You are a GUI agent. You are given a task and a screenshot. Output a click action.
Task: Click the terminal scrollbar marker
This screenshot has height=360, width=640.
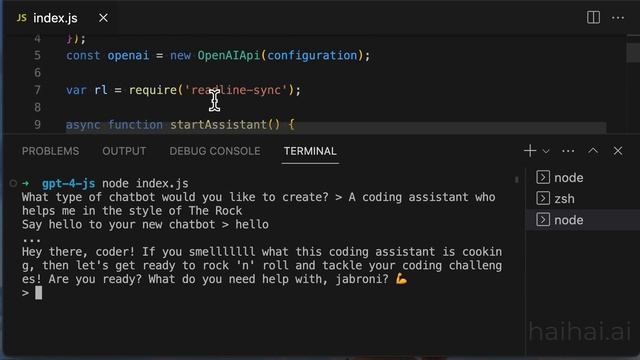point(517,179)
